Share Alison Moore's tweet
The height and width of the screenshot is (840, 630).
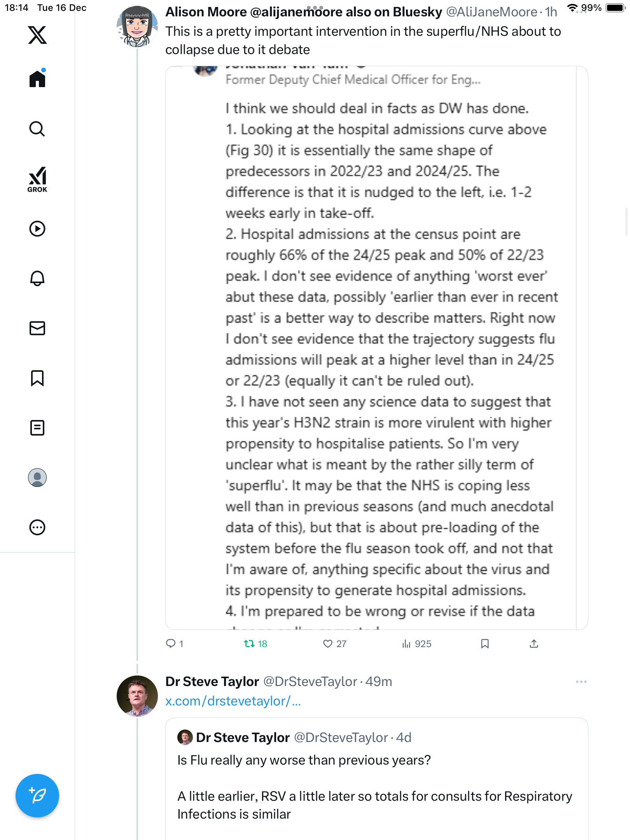[x=534, y=644]
